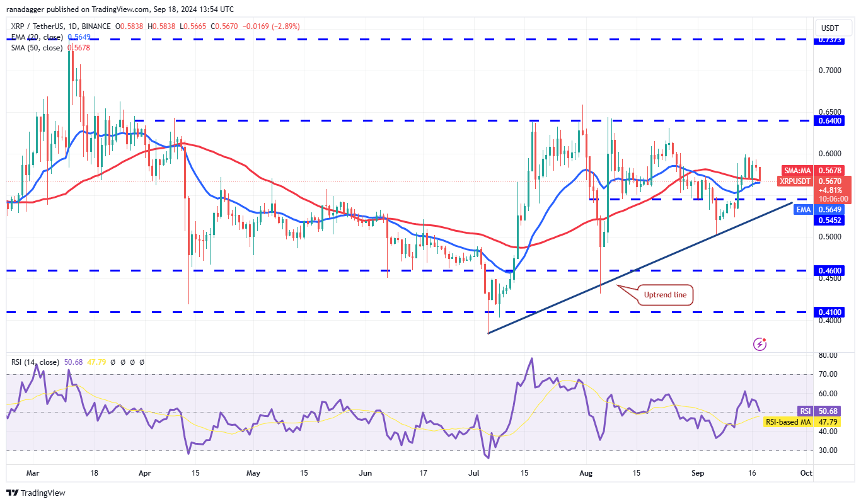The height and width of the screenshot is (504, 861).
Task: Click the Jul label on time axis
Action: coord(475,472)
